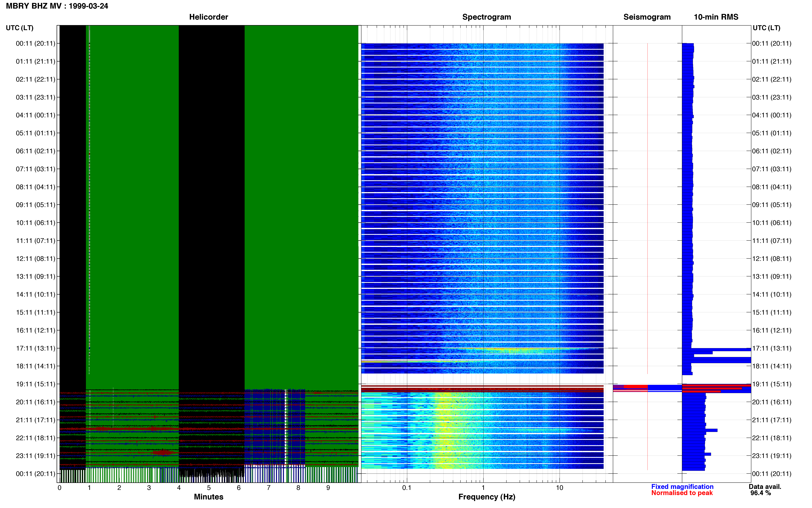Select left time label '05:11 (01:11)'
Screen dimensions: 812x508
pos(36,133)
